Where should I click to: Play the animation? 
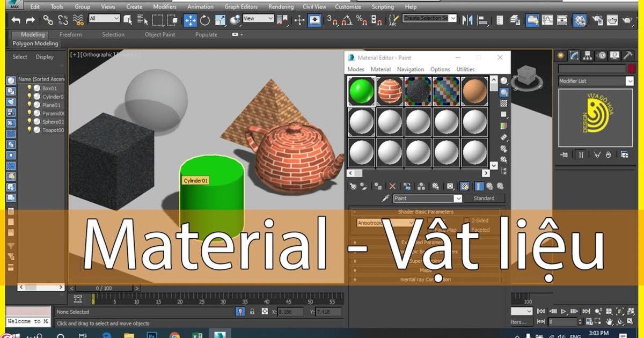tap(563, 311)
